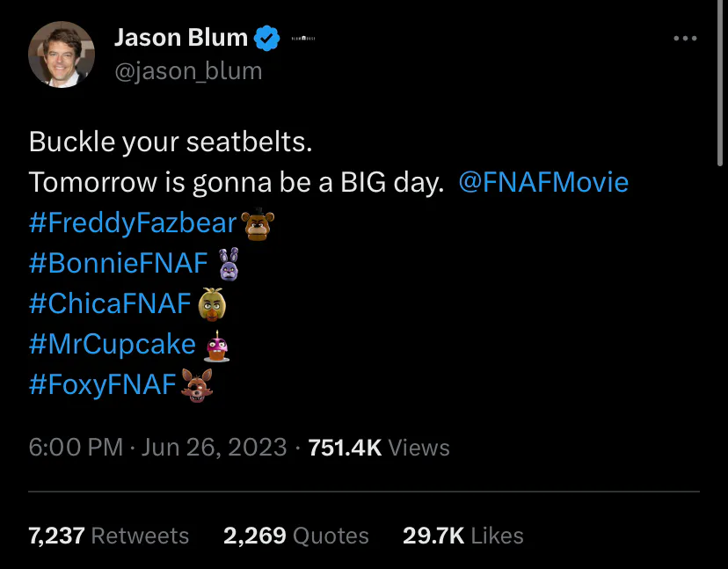Viewport: 728px width, 569px height.
Task: Open Jason Blum's profile picture
Action: pyautogui.click(x=62, y=53)
